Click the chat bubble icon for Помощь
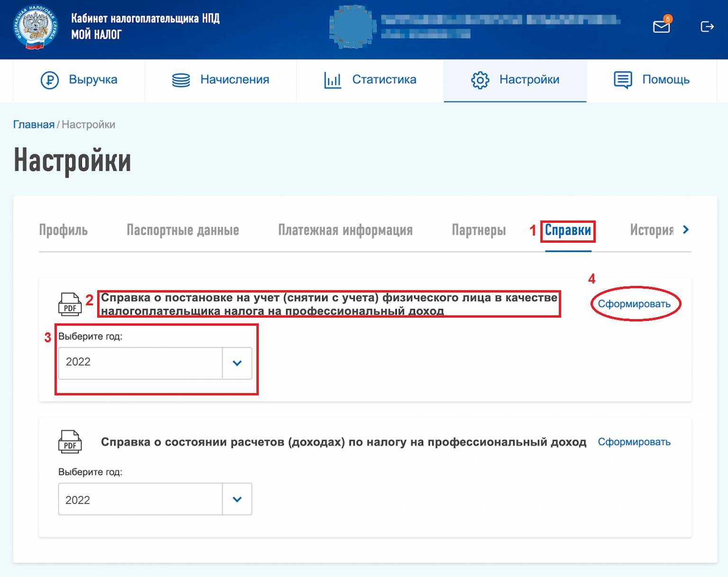 pos(623,80)
